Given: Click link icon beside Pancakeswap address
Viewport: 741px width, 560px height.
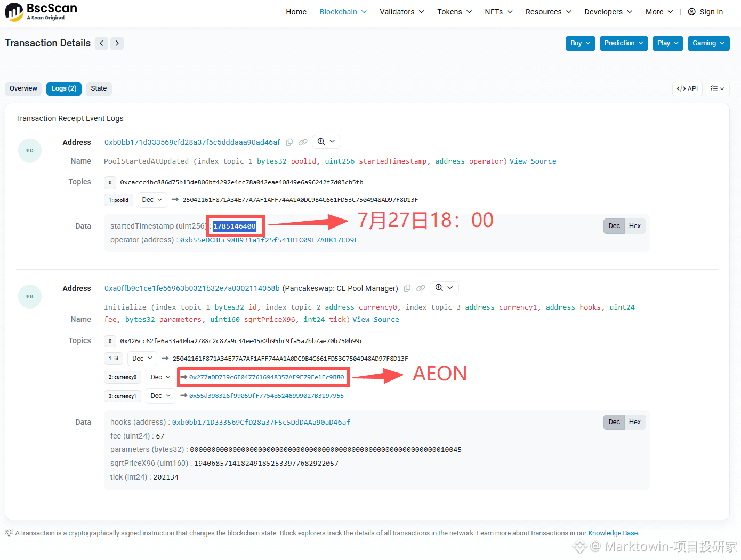Looking at the screenshot, I should 421,288.
